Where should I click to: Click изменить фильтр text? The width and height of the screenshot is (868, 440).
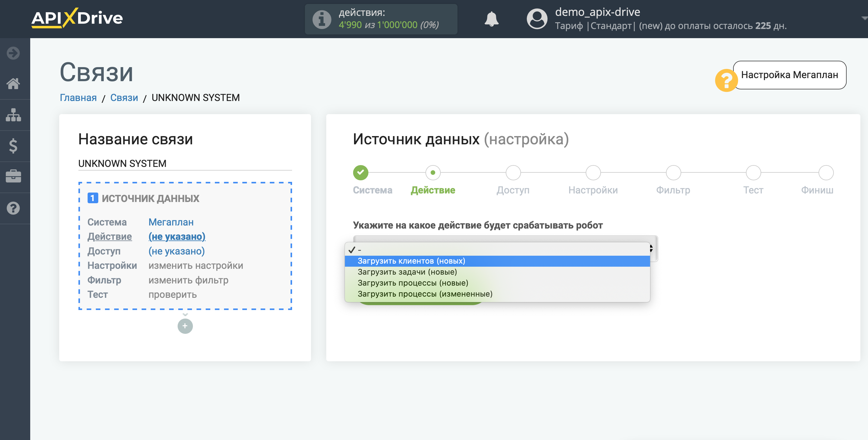click(x=188, y=280)
